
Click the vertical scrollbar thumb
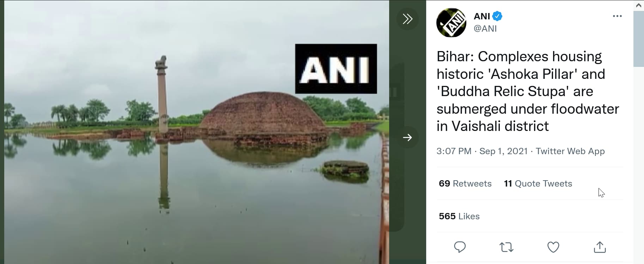[x=639, y=39]
